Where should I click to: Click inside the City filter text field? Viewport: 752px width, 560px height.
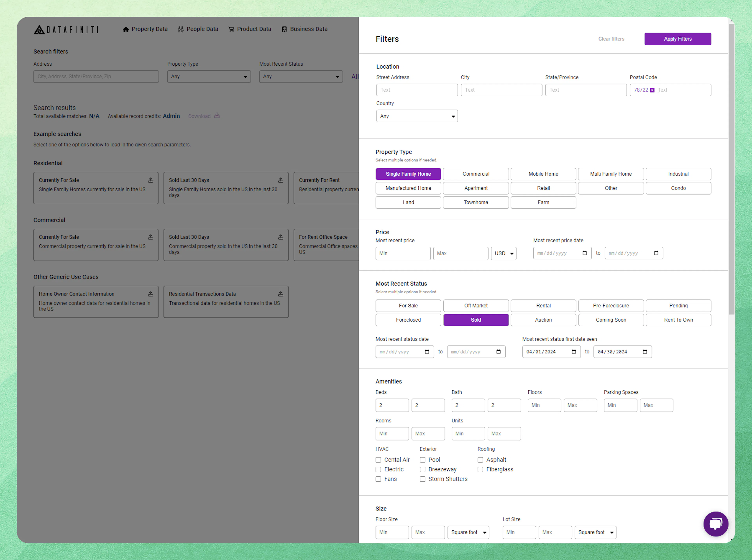tap(501, 90)
